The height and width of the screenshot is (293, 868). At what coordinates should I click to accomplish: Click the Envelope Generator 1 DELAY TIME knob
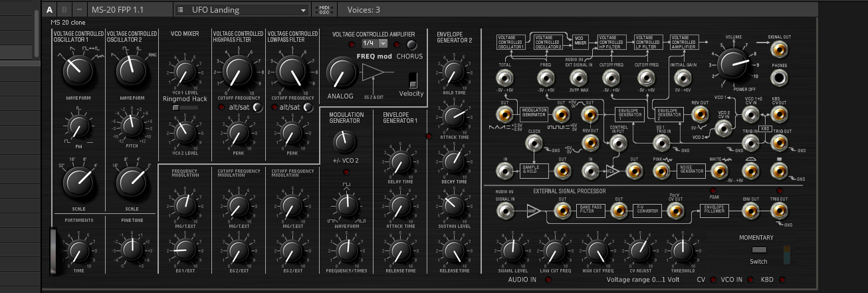click(x=399, y=161)
